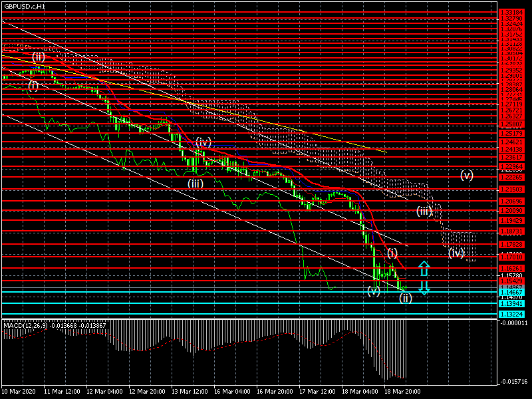This screenshot has height=399, width=532.
Task: Select the 1.20090 price label
Action: click(x=511, y=211)
